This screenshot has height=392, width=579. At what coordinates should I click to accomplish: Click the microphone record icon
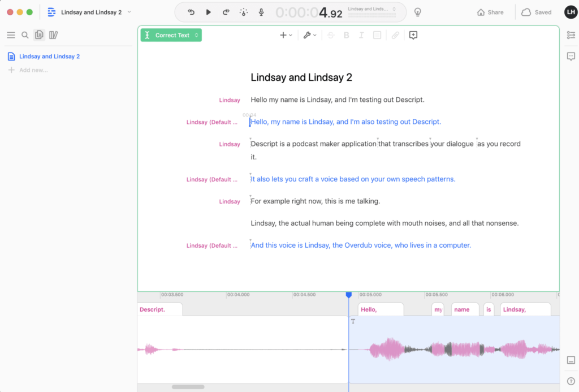pyautogui.click(x=261, y=12)
